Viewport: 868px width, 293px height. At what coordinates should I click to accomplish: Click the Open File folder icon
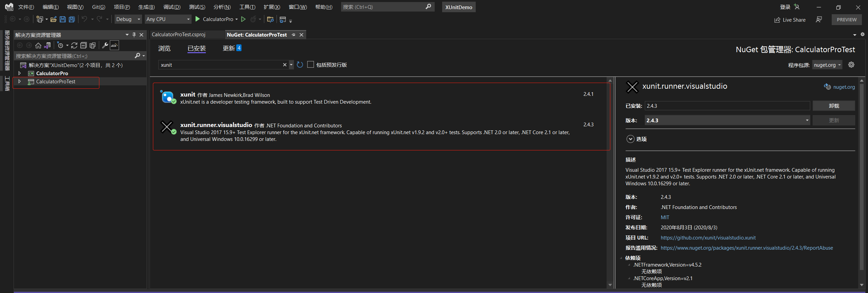[53, 19]
